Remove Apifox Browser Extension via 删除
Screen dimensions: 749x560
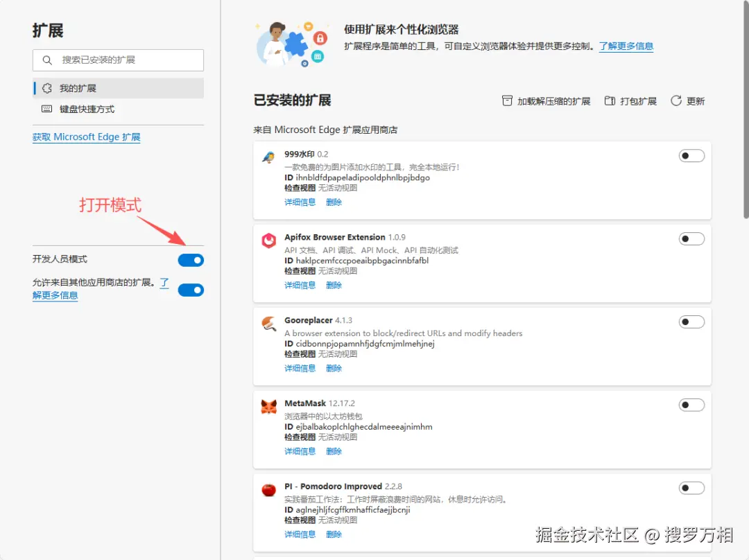click(334, 285)
